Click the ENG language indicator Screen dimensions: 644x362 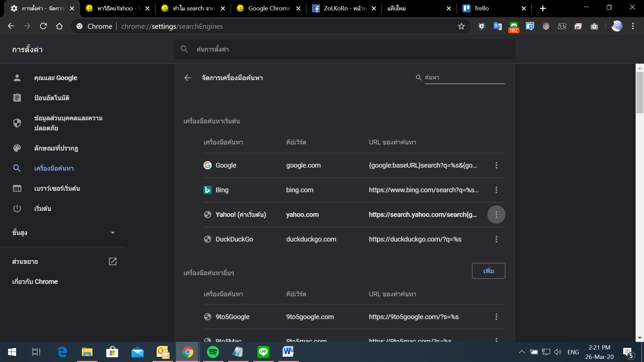click(x=573, y=352)
